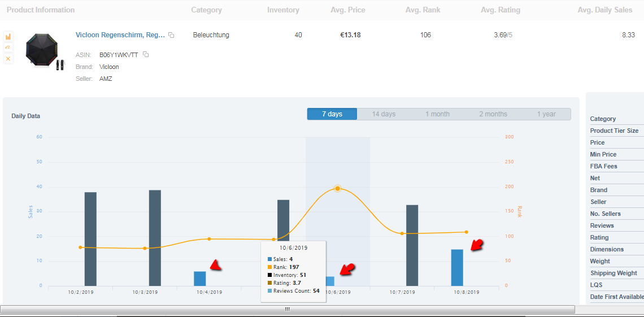Click the 10/2/2019 axis date label

click(x=81, y=292)
